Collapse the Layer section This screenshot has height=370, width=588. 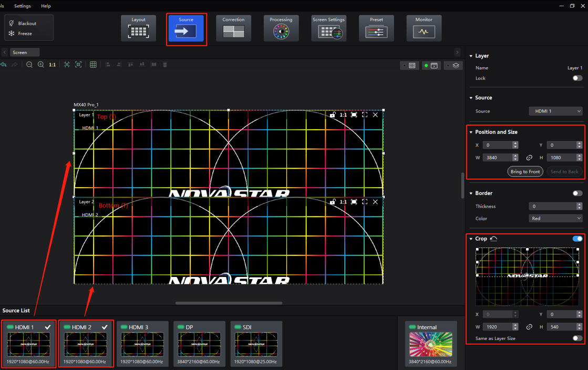coord(471,56)
